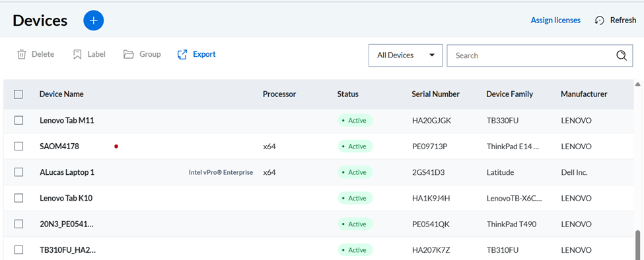644x260 pixels.
Task: Click the Refresh circular arrow icon
Action: (x=600, y=20)
